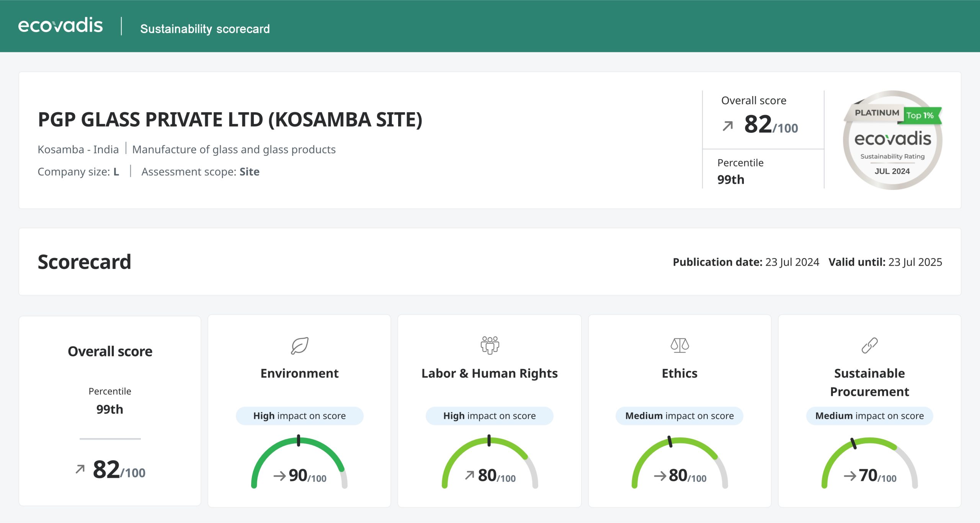The image size is (980, 523).
Task: Click the Valid until date 23 Jul 2025
Action: [x=915, y=262]
